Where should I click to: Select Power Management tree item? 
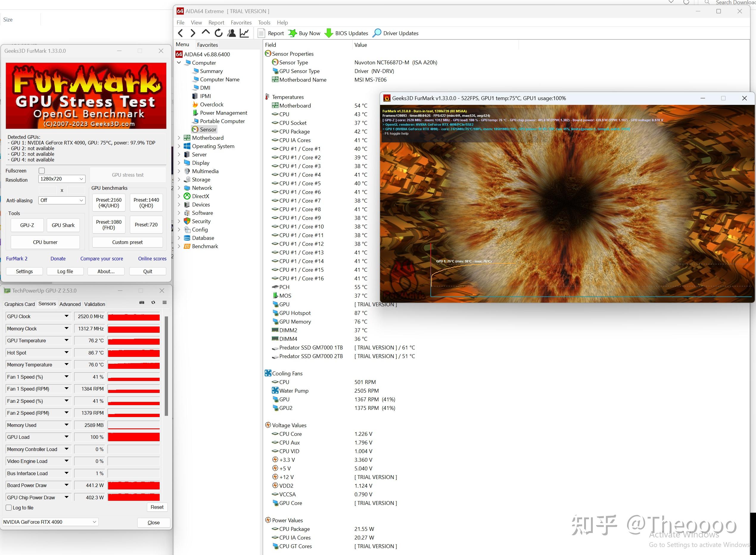[x=223, y=113]
